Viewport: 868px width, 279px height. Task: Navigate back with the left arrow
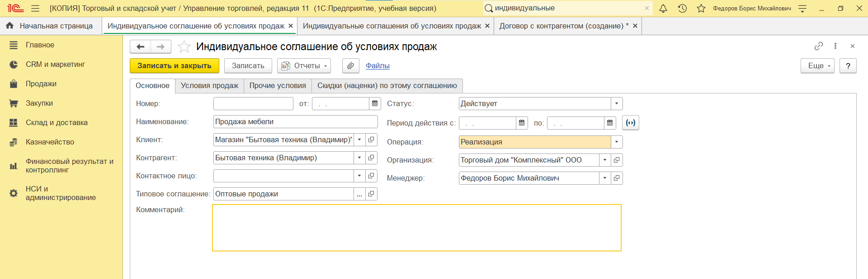[x=140, y=46]
